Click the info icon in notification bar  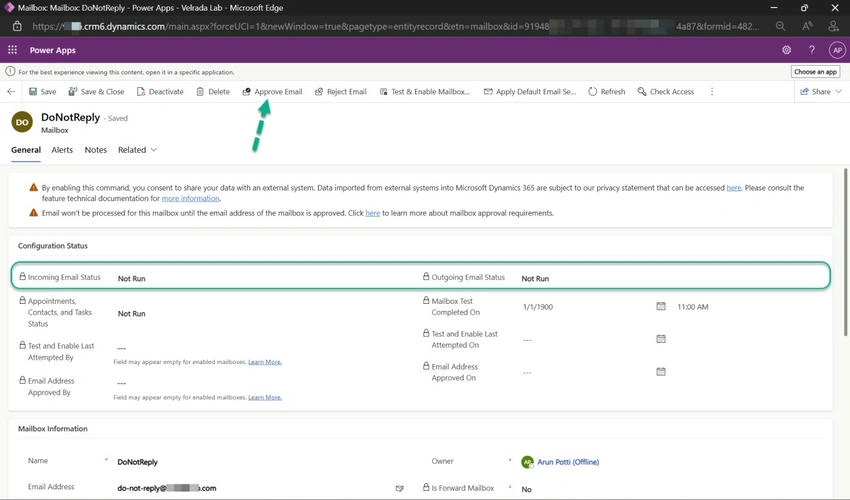[x=10, y=72]
